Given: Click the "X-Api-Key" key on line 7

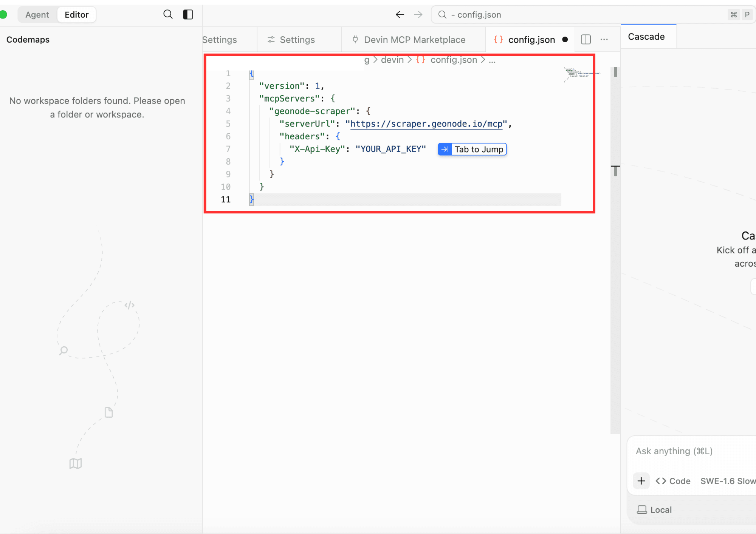Looking at the screenshot, I should click(317, 149).
